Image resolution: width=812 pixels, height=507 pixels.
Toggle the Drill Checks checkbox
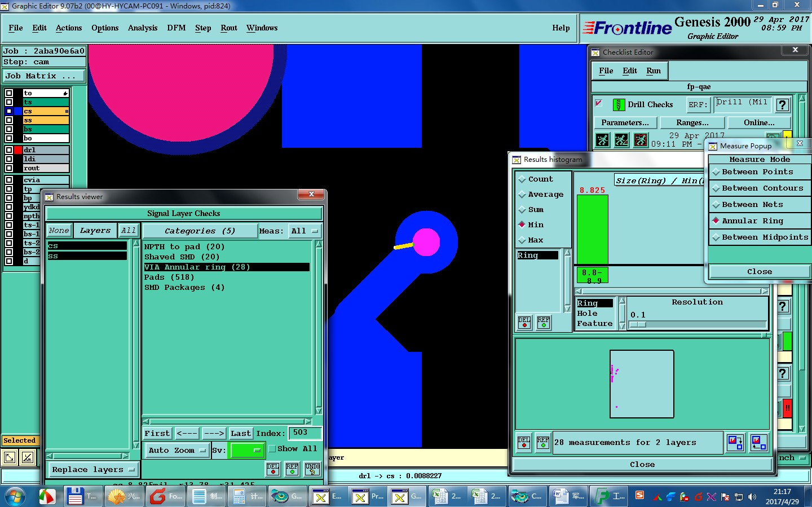(599, 103)
